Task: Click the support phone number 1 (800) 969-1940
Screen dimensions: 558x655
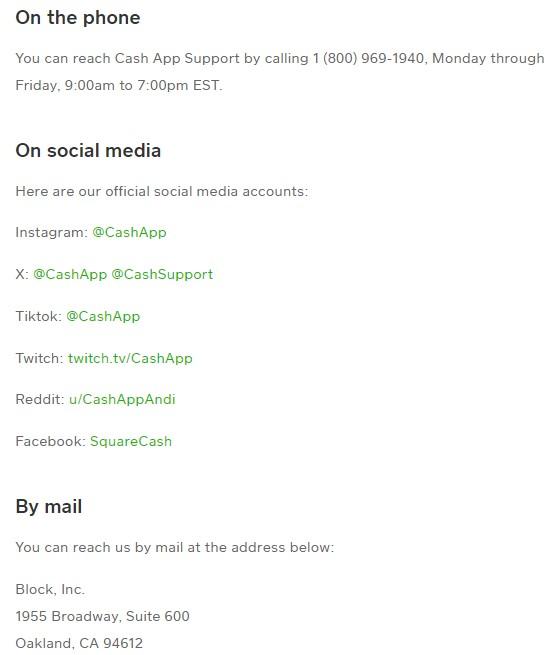Action: pyautogui.click(x=368, y=58)
